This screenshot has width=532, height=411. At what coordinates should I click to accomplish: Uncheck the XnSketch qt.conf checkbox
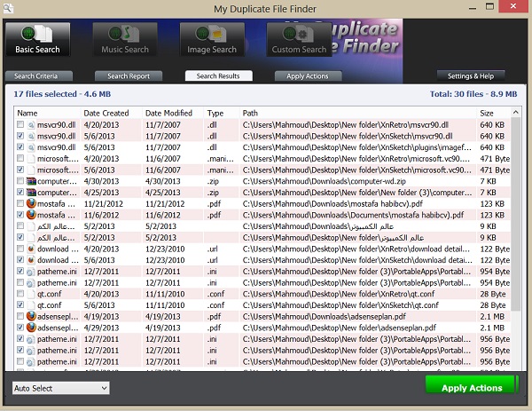[20, 304]
